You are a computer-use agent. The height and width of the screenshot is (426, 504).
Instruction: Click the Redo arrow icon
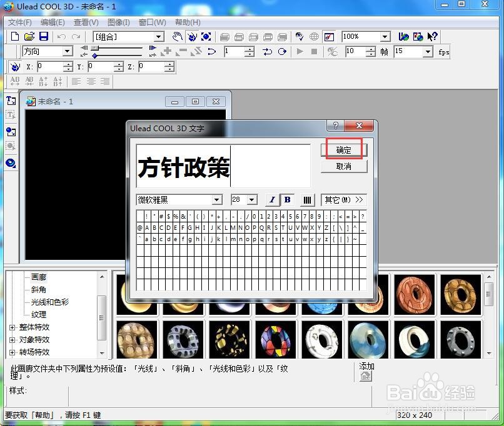coord(76,37)
